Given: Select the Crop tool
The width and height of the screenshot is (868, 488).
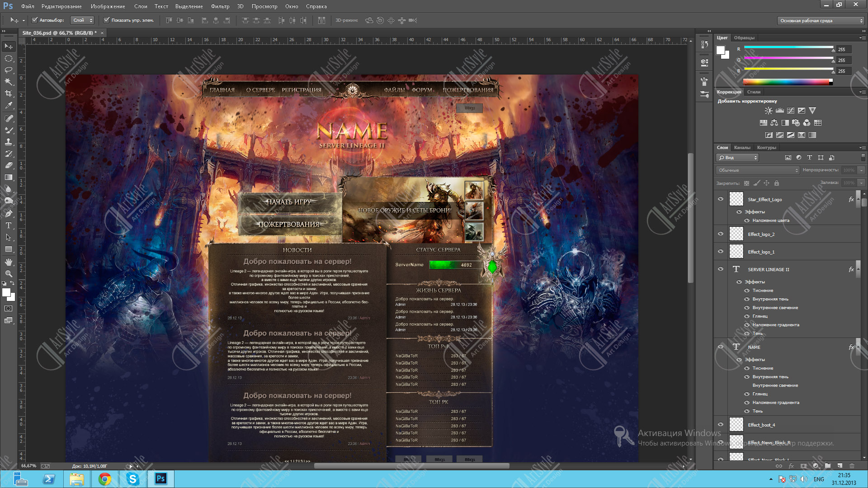Looking at the screenshot, I should (x=9, y=94).
